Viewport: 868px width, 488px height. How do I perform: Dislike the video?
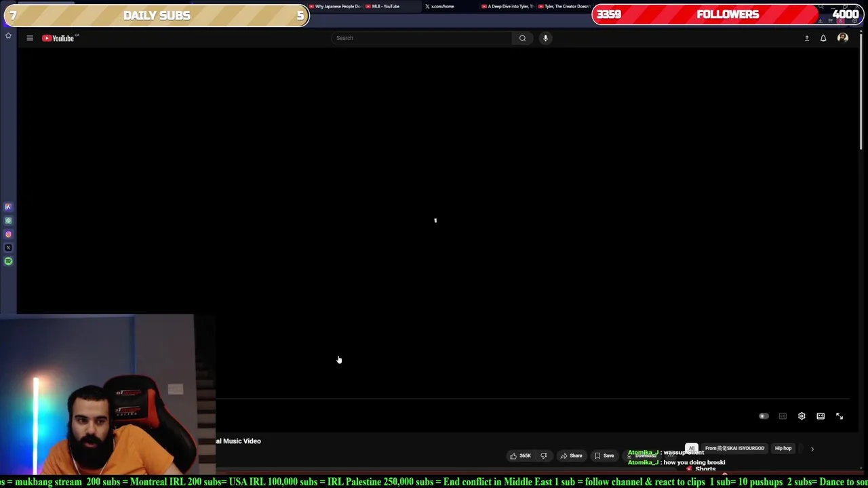(x=544, y=455)
